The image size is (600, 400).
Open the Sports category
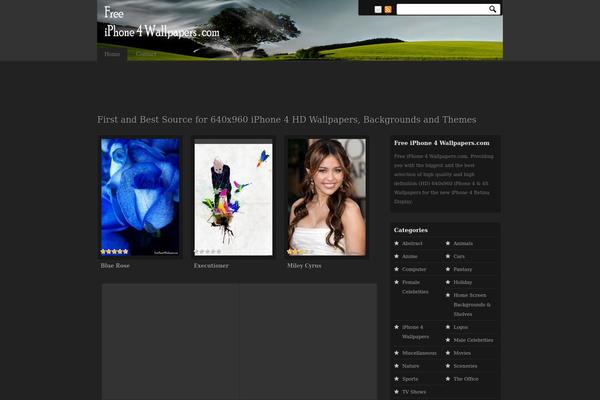pos(410,379)
